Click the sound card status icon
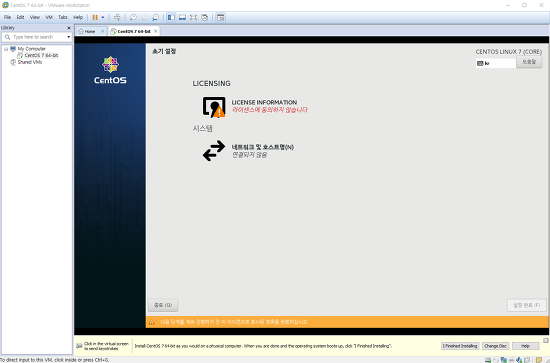 tap(519, 360)
